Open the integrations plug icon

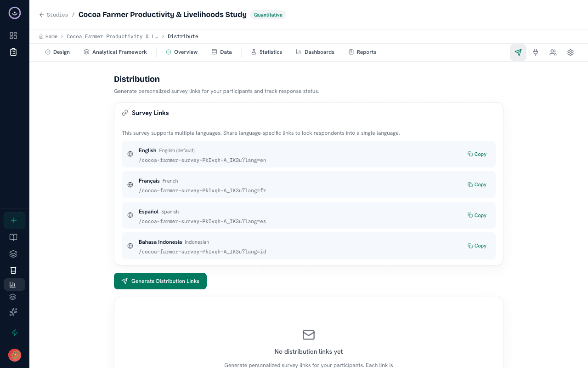(536, 52)
